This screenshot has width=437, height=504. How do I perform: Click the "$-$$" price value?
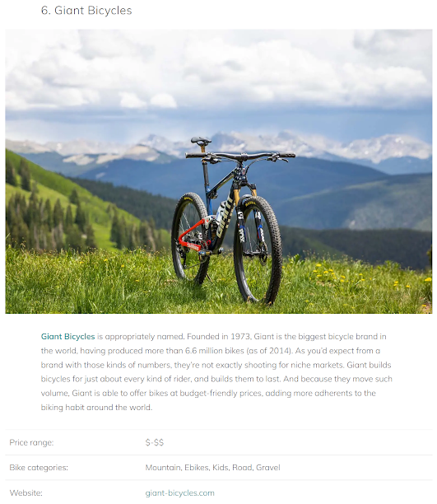[155, 442]
